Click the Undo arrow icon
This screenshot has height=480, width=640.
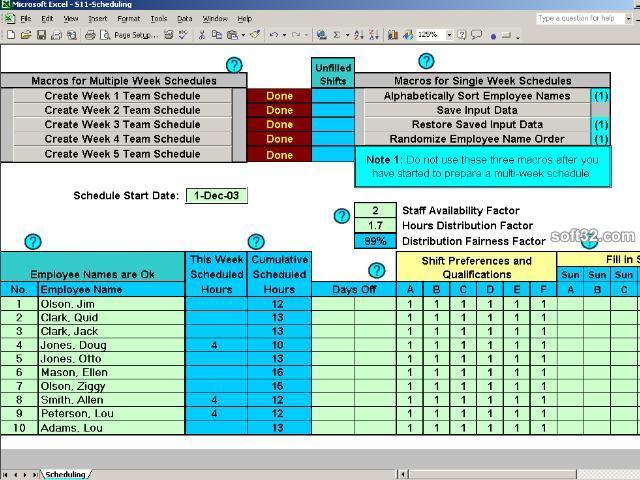(274, 36)
